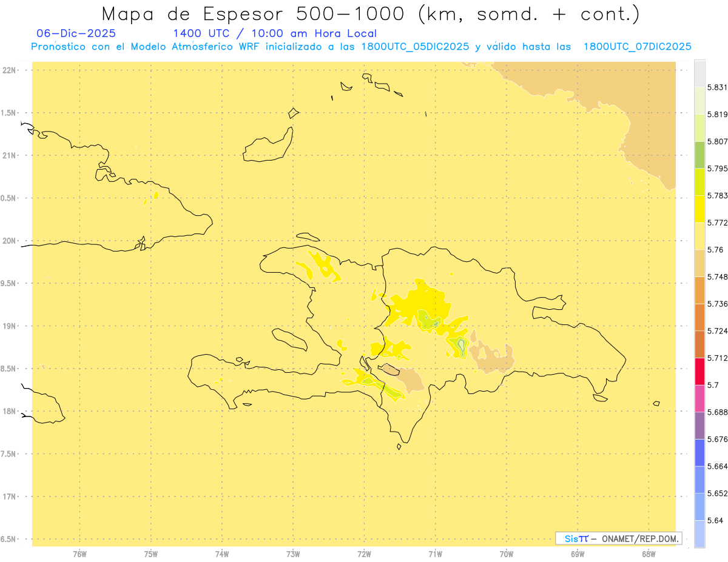Screen dimensions: 728x562
Task: Pick the green legend swatch between 5.795 and 5.807
Action: pyautogui.click(x=699, y=155)
